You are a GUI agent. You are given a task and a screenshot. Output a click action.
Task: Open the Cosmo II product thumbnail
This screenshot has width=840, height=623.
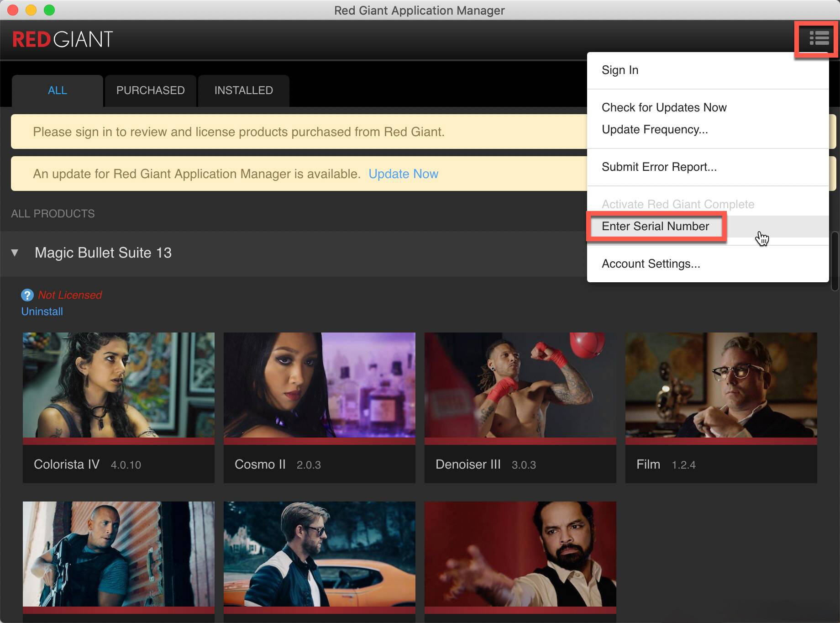(x=320, y=385)
